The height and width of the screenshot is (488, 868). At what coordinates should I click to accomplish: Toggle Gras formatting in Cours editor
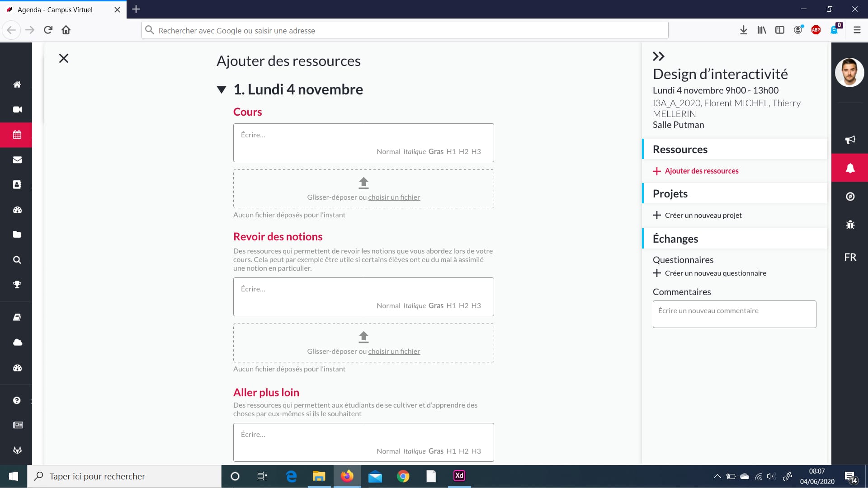pyautogui.click(x=436, y=152)
